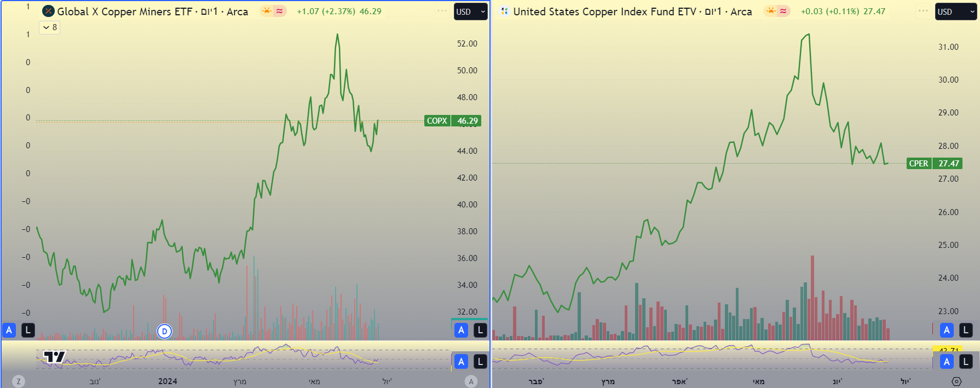
Task: Toggle auto scale A on COPX right price axis
Action: (x=461, y=330)
